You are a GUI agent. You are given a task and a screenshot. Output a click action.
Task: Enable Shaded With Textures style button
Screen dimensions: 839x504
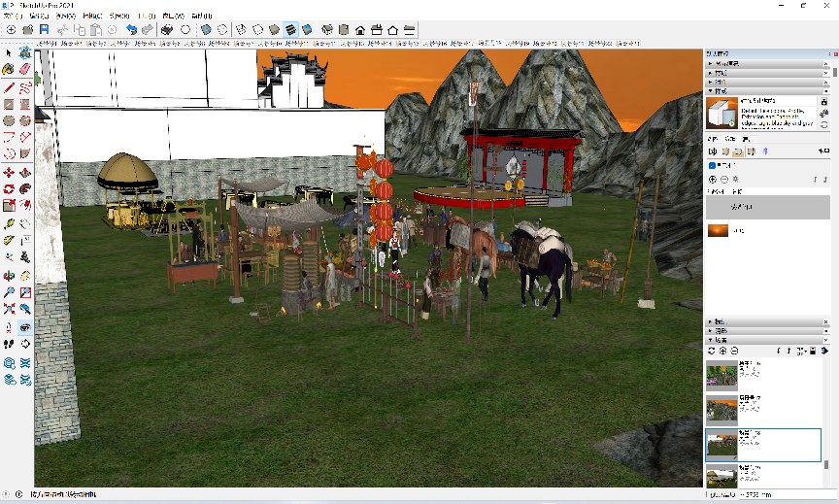291,30
